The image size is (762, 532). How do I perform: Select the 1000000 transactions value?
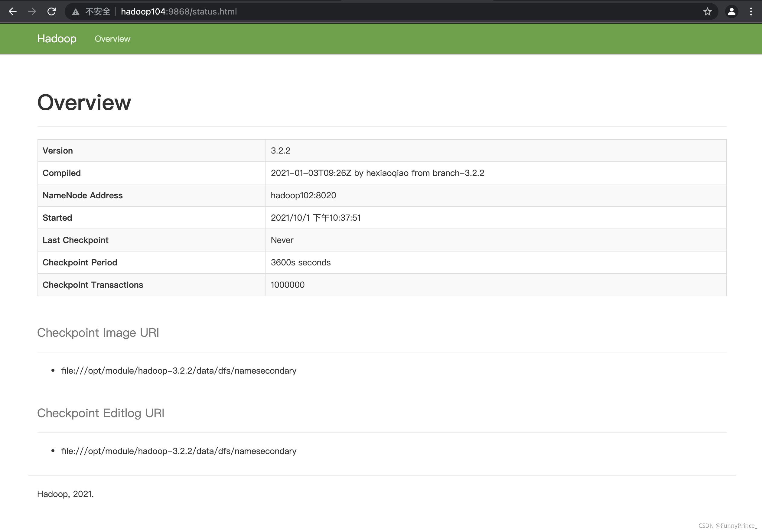[288, 284]
